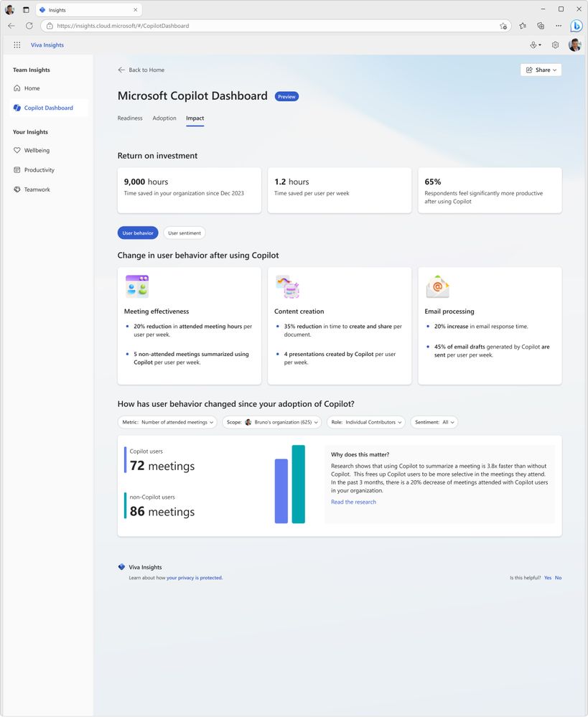Open the app launcher grid icon
This screenshot has width=588, height=717.
(17, 44)
